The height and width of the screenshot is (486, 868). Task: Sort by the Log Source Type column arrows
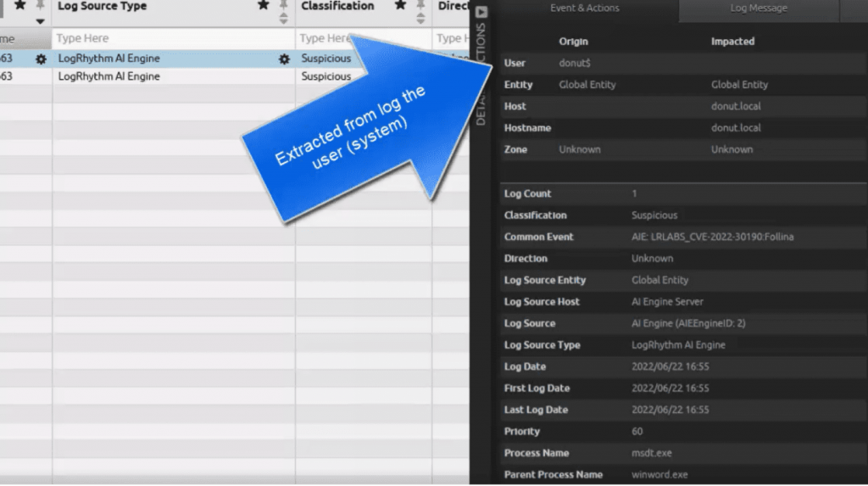click(283, 19)
